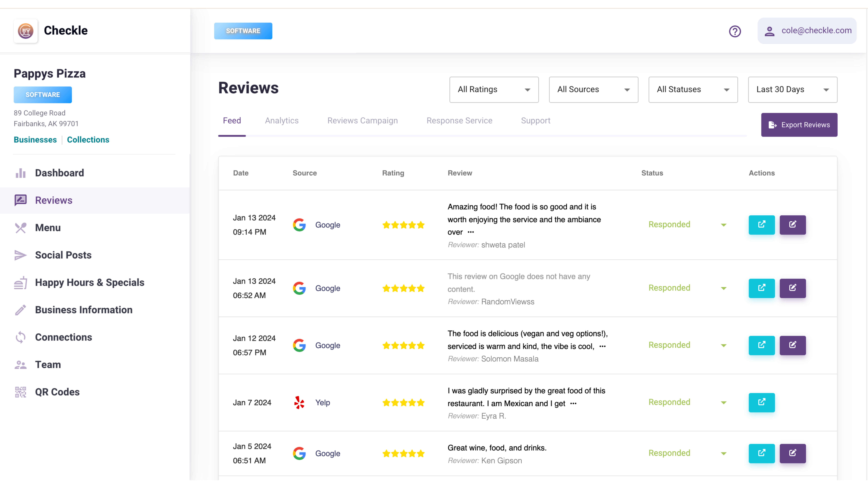Open the Businesses link

pyautogui.click(x=35, y=140)
